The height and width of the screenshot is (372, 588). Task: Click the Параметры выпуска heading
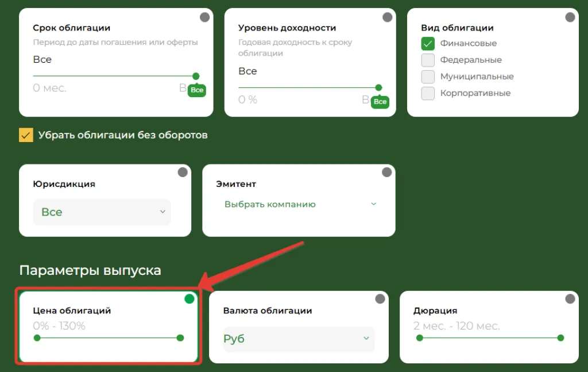(x=90, y=271)
